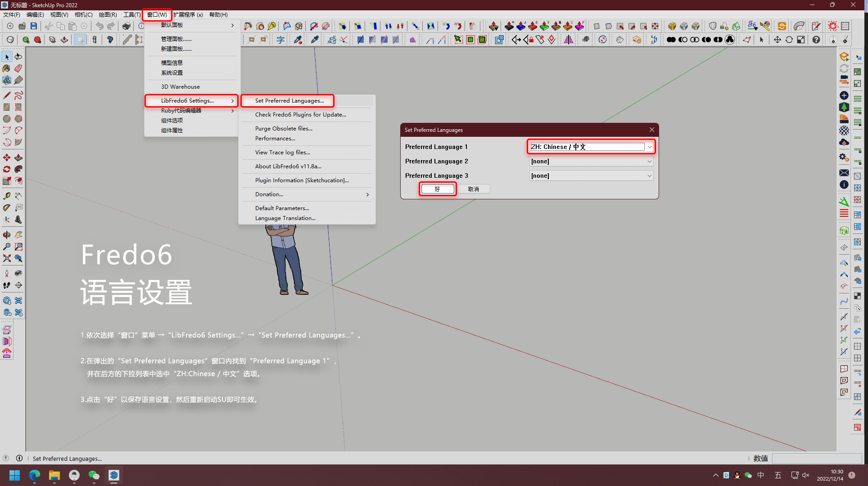This screenshot has height=486, width=868.
Task: Open WeChat from the taskbar
Action: coord(94,475)
